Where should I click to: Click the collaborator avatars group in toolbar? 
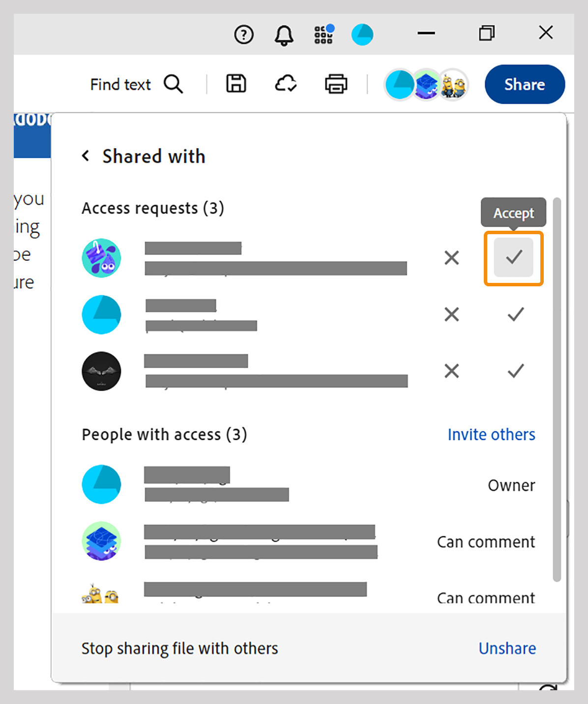pos(426,85)
